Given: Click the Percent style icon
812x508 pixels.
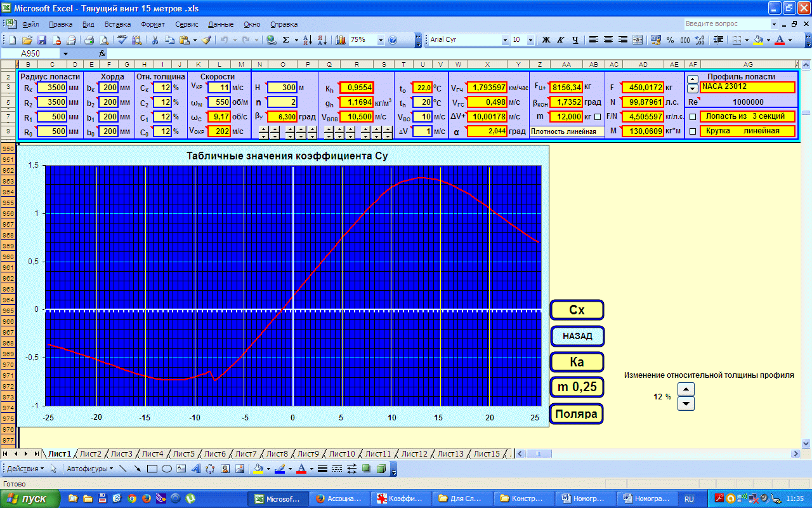Looking at the screenshot, I should pyautogui.click(x=671, y=39).
